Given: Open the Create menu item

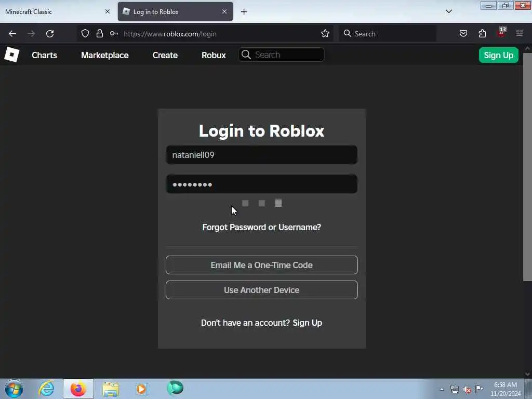Looking at the screenshot, I should point(165,55).
